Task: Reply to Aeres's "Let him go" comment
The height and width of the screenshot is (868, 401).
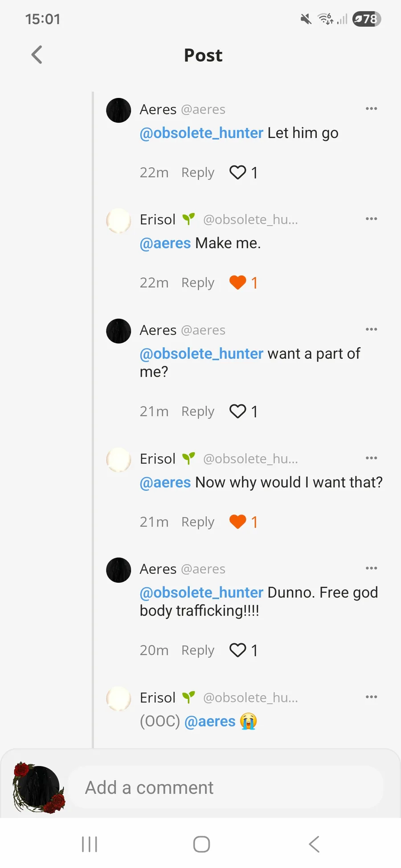Action: (x=197, y=173)
